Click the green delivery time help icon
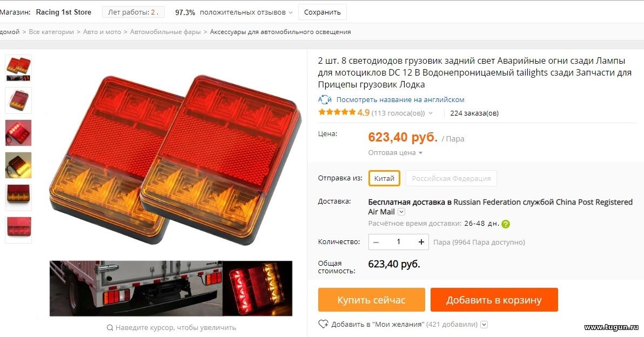Screen dimensions: 644x337 click(x=506, y=224)
